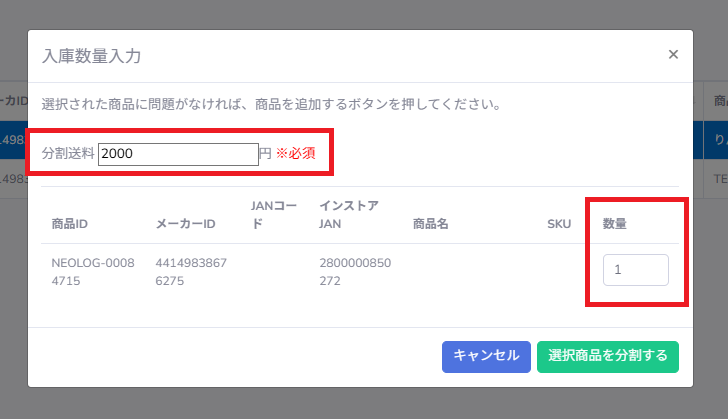Click the キャンセル button
The width and height of the screenshot is (728, 419).
click(x=486, y=357)
